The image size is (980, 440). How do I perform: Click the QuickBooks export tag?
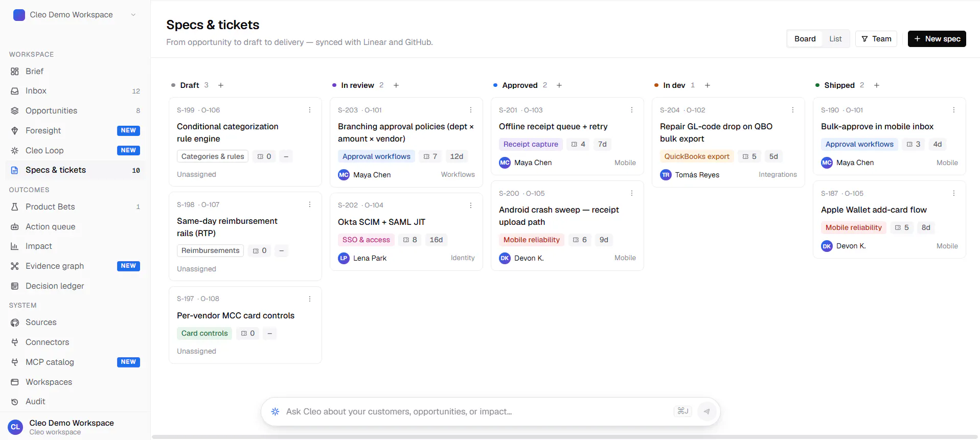697,156
